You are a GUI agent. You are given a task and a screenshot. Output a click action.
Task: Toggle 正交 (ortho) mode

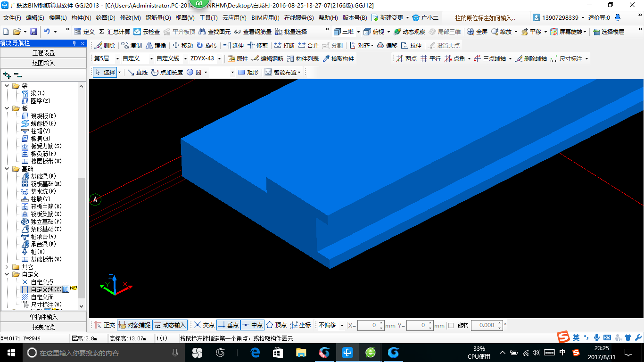(x=104, y=325)
